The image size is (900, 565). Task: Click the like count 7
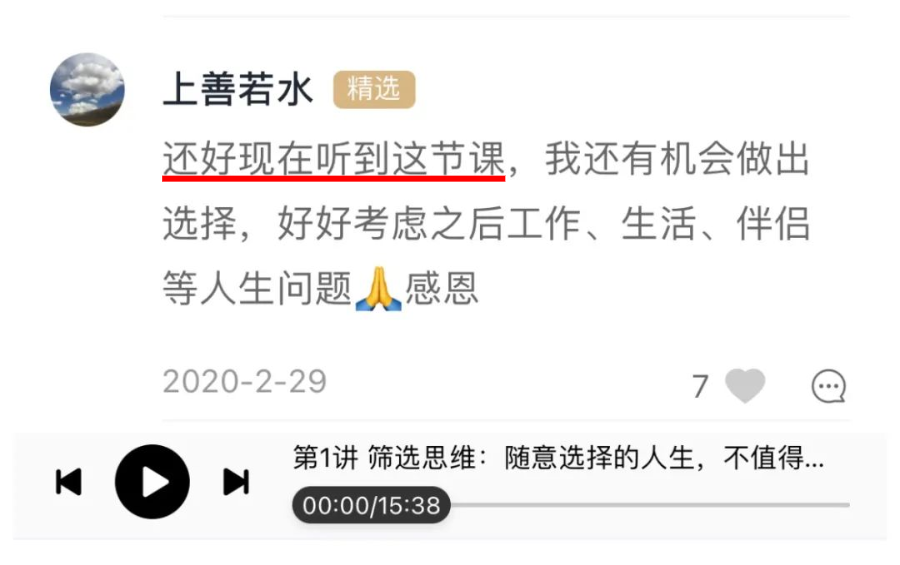click(700, 386)
